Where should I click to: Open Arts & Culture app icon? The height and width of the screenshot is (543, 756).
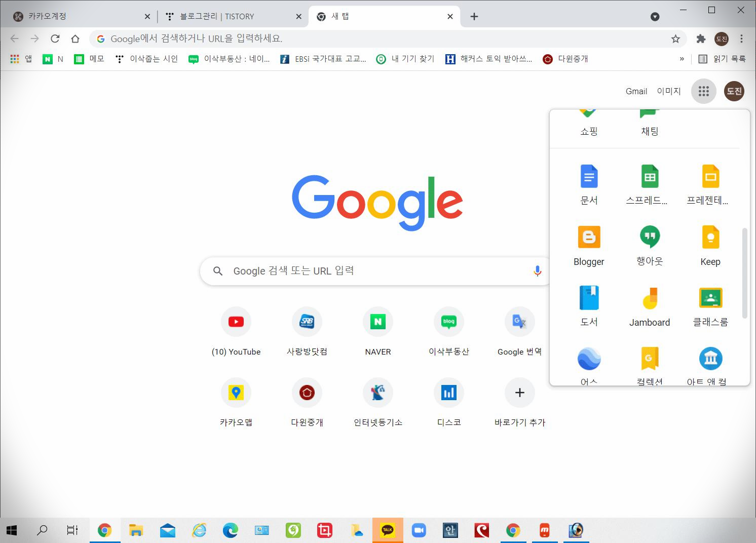[710, 359]
